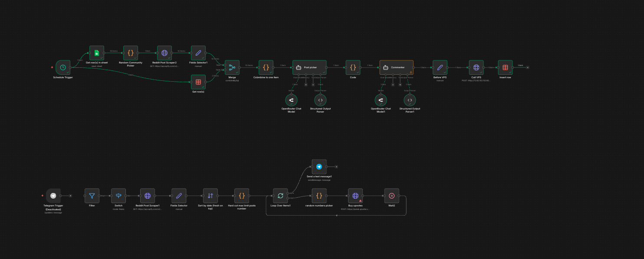The image size is (644, 259).
Task: Select the Filter funnel node
Action: click(92, 196)
